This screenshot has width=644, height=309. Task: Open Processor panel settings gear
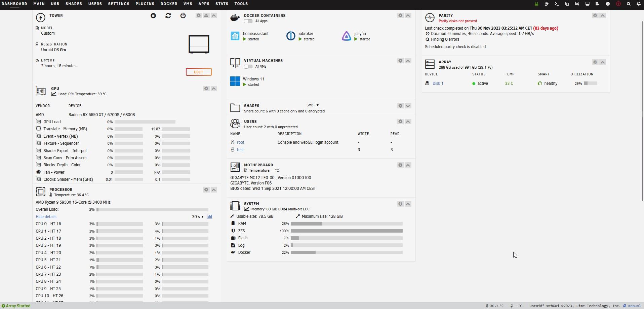point(206,190)
